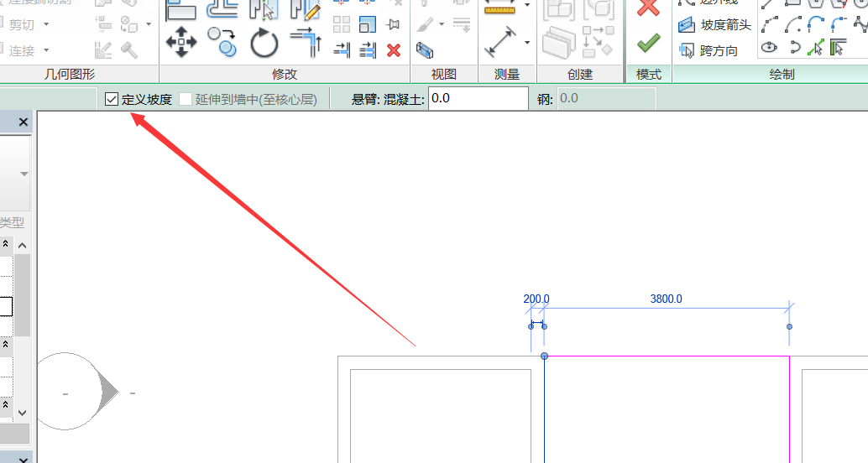The image size is (868, 463).
Task: Select the Copy tool
Action: tap(222, 43)
